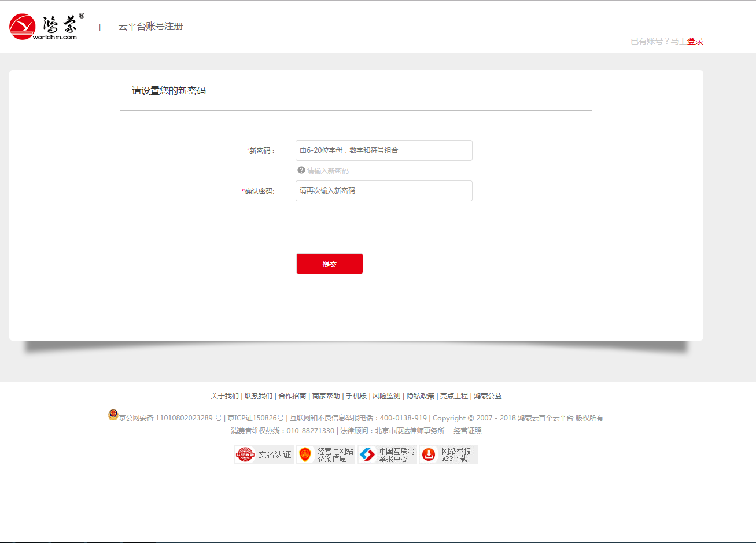The height and width of the screenshot is (543, 756).
Task: Switch to 手机版 mobile version link
Action: (x=356, y=396)
